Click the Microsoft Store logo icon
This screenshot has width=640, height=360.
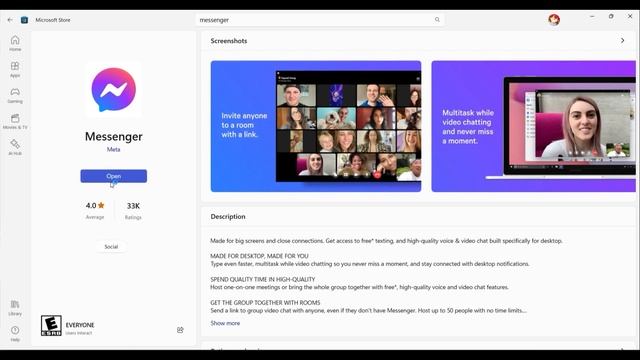click(x=24, y=20)
